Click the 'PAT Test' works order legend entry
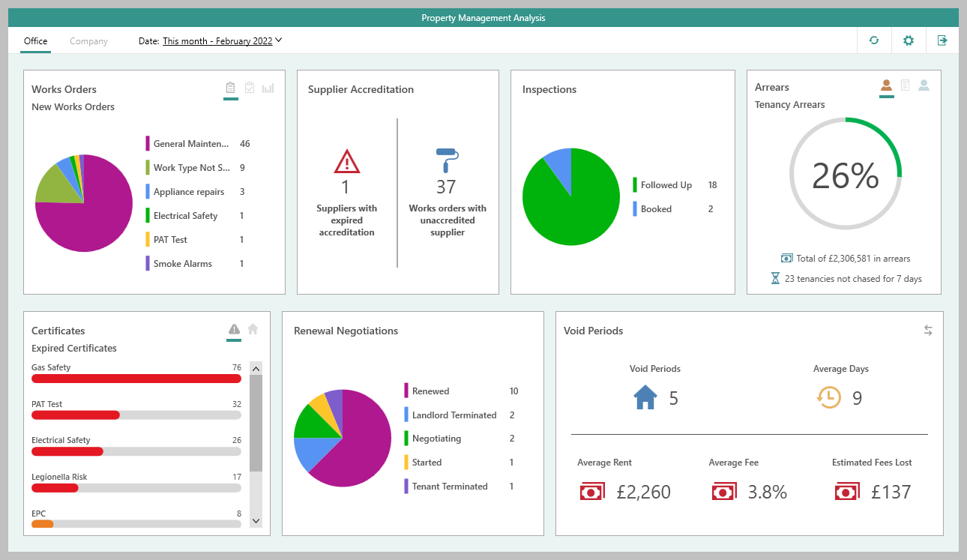Image resolution: width=967 pixels, height=560 pixels. 170,239
